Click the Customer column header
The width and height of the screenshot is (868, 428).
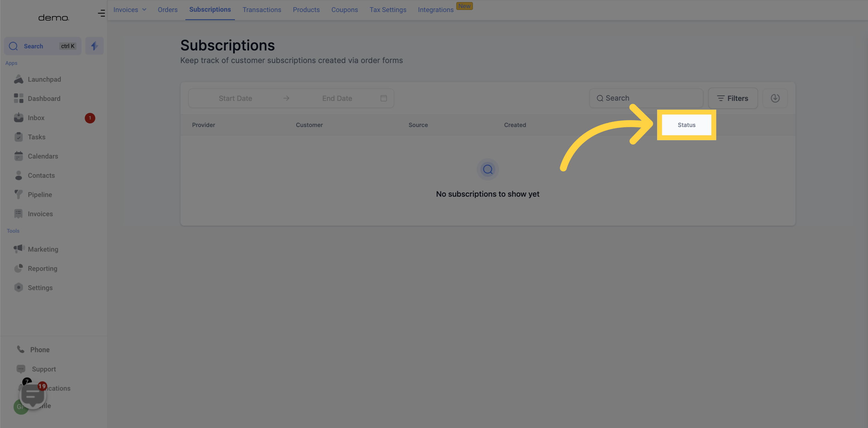[309, 125]
